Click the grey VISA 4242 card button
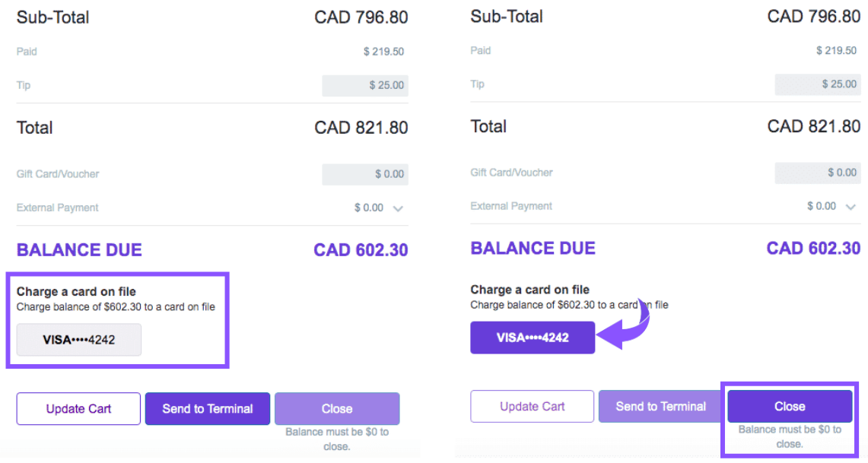This screenshot has height=463, width=868. [x=79, y=340]
